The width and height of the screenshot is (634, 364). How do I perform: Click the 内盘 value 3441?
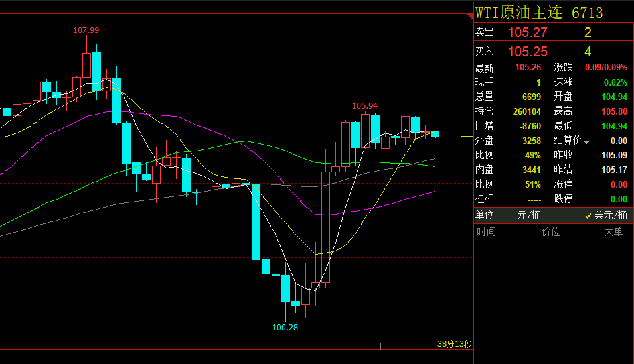tap(532, 170)
